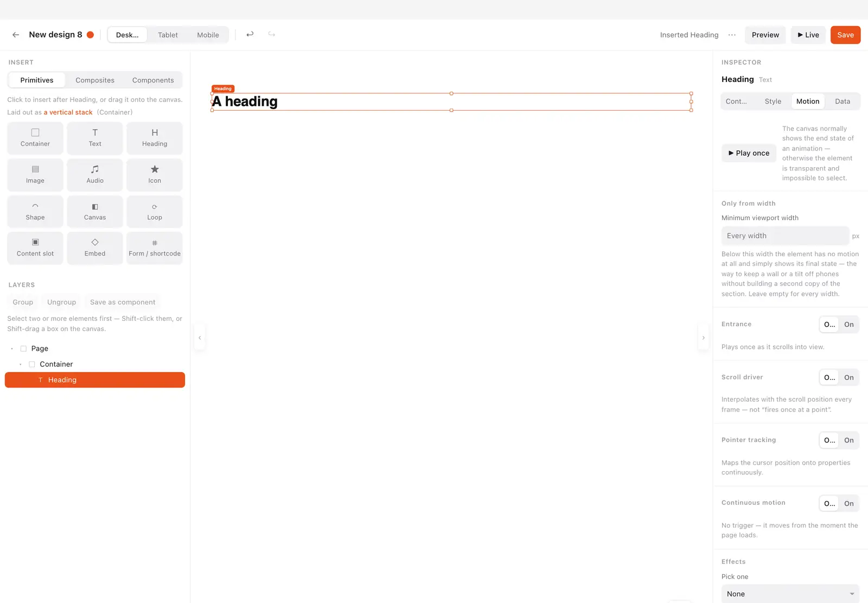Click the back arrow icon
The height and width of the screenshot is (603, 868).
click(16, 35)
